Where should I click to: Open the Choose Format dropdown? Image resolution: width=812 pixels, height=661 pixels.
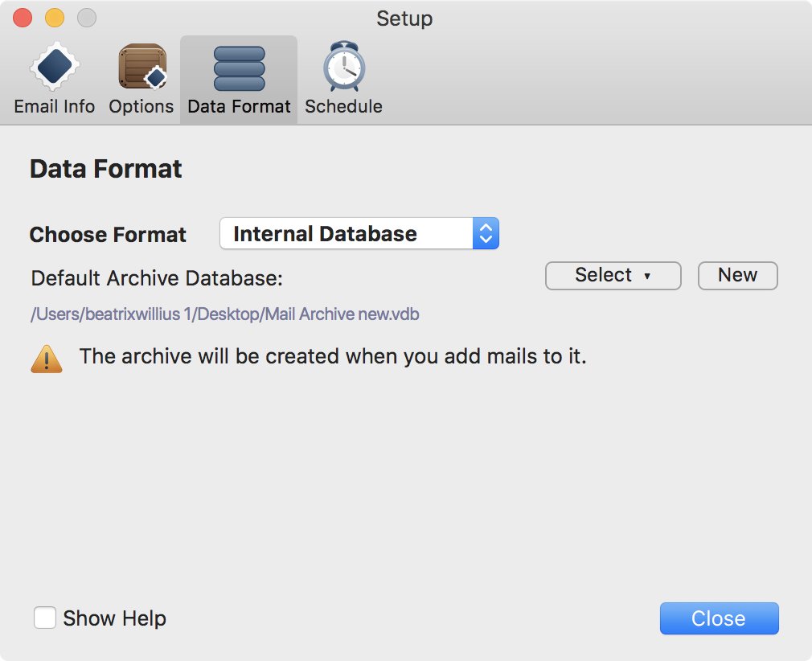pyautogui.click(x=359, y=234)
